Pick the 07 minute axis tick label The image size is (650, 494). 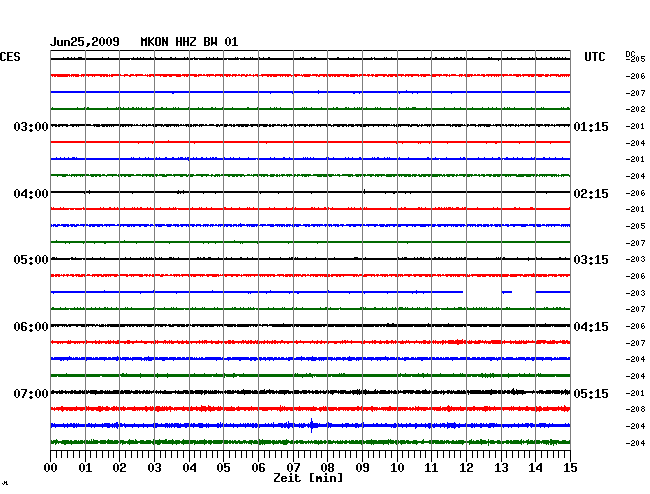[x=293, y=468]
